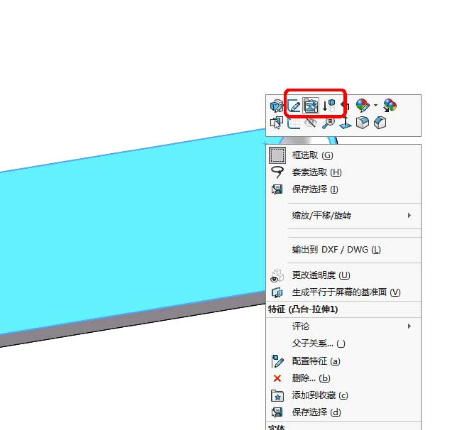The height and width of the screenshot is (430, 461).
Task: Hide the face using the eye icon
Action: [x=311, y=123]
